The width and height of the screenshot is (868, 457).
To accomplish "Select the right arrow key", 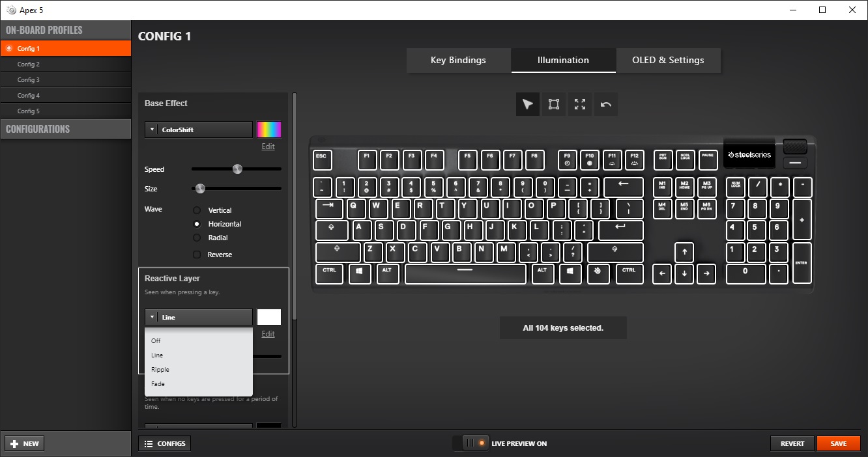I will [x=706, y=273].
